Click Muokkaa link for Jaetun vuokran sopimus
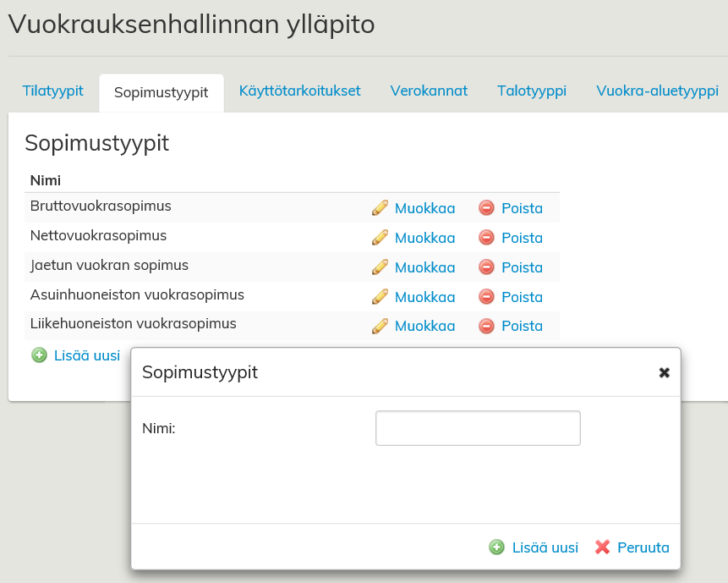The width and height of the screenshot is (728, 583). 424,267
